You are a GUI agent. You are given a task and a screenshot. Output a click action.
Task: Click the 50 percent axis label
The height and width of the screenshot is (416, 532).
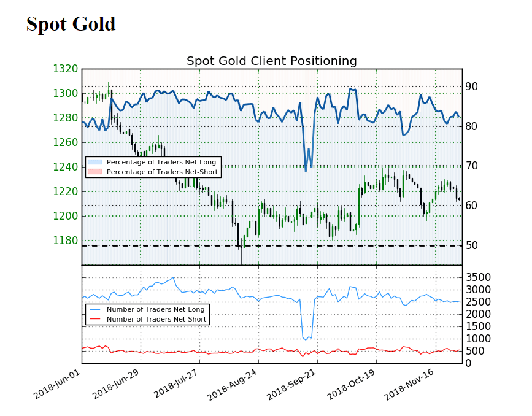click(x=472, y=245)
